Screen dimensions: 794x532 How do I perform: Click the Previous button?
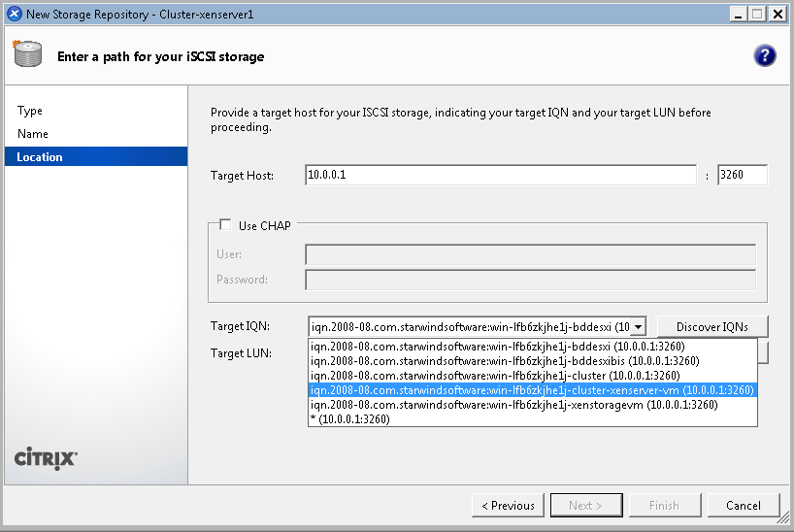coord(507,505)
